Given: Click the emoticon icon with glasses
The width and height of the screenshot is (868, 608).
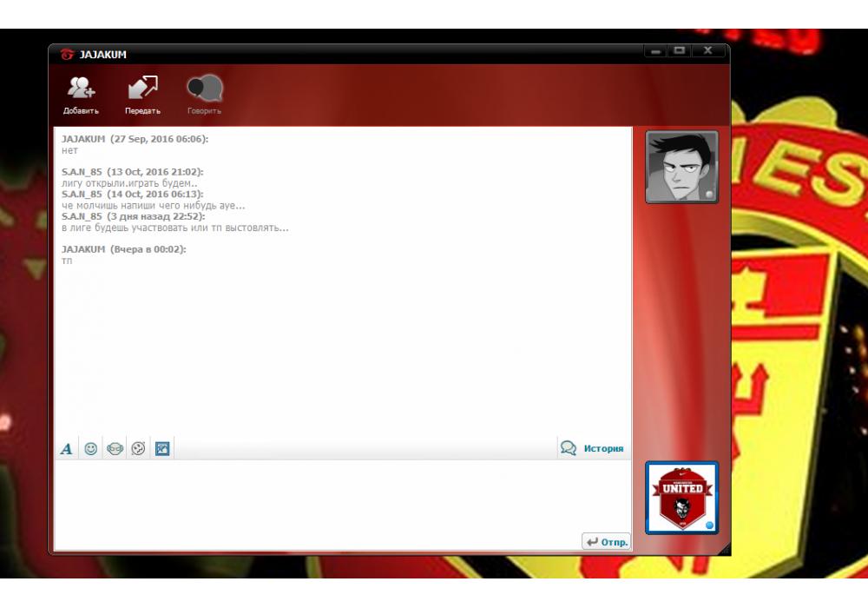Looking at the screenshot, I should 115,449.
